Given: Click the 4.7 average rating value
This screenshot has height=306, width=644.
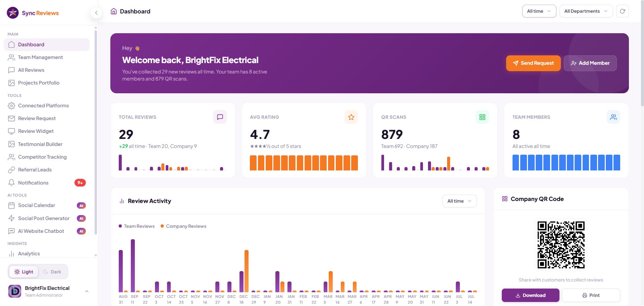Looking at the screenshot, I should 260,135.
